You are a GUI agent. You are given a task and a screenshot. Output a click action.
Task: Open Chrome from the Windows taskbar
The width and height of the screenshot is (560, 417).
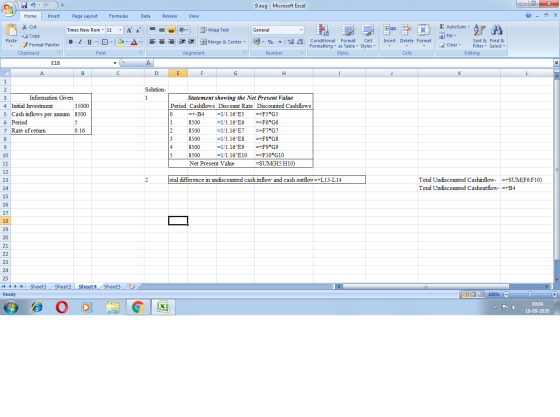click(138, 307)
